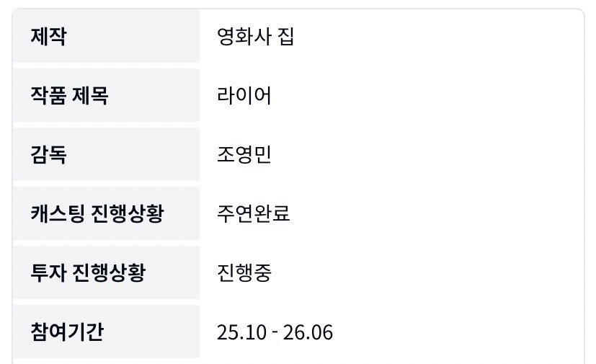Click the 제작 label cell
Screen dimensions: 596x364
pyautogui.click(x=106, y=37)
